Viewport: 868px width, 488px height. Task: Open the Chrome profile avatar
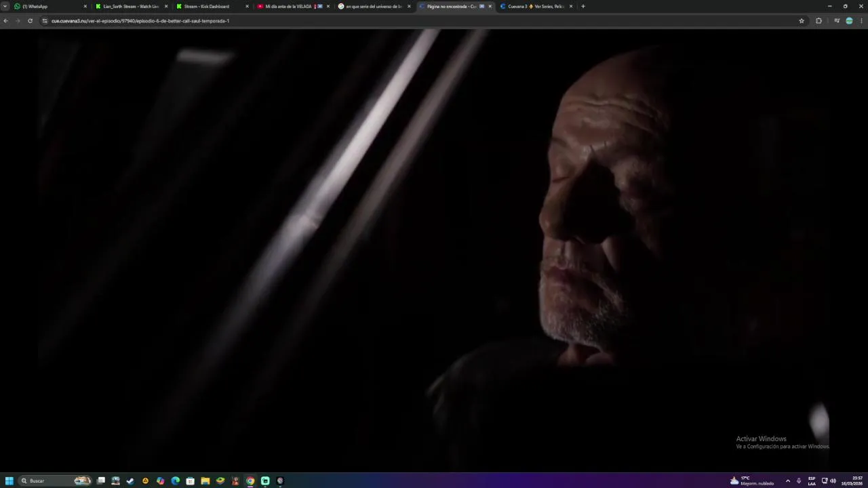(849, 21)
